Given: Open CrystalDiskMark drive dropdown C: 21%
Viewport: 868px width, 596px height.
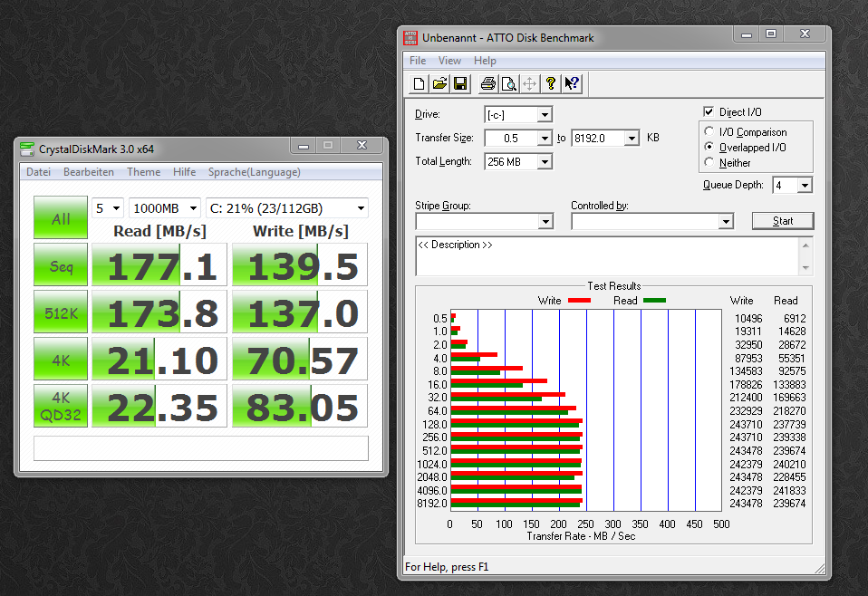Looking at the screenshot, I should click(286, 208).
